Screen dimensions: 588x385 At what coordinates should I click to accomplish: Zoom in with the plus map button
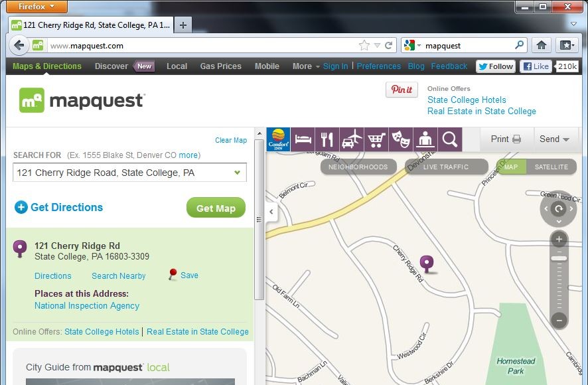559,239
